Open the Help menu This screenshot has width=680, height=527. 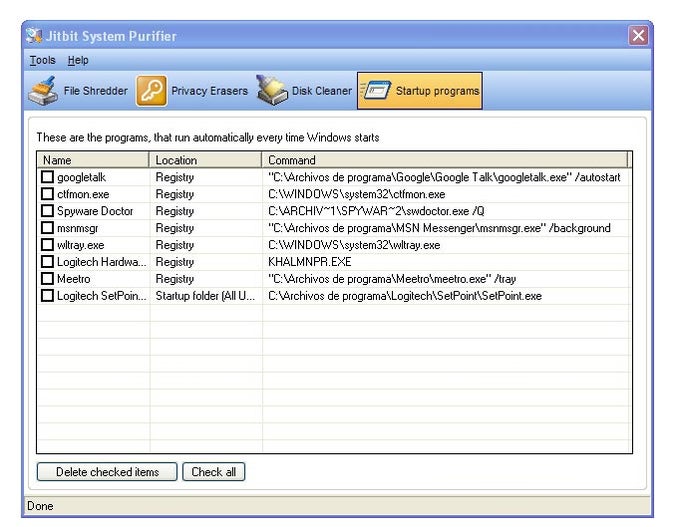[x=78, y=60]
